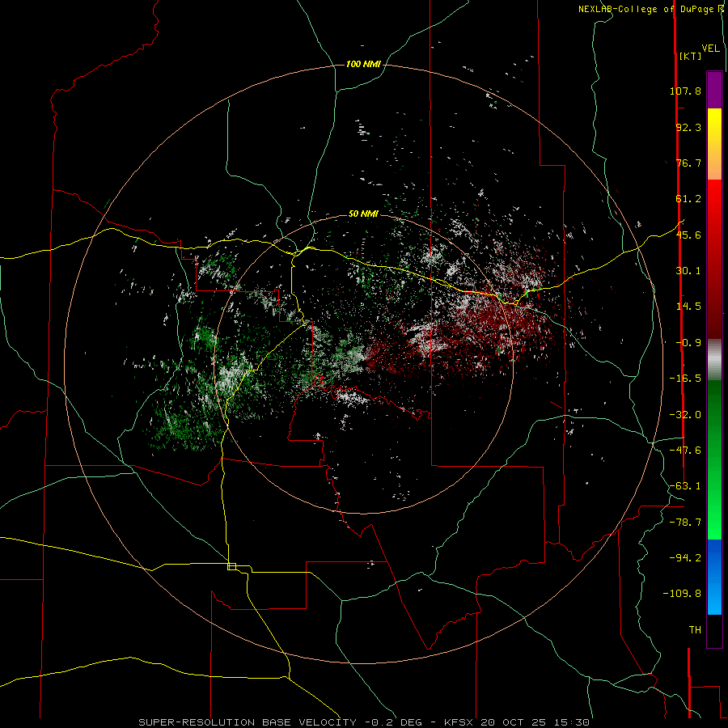This screenshot has height=728, width=728.
Task: Click the gray near-zero segment of the color bar
Action: click(714, 359)
